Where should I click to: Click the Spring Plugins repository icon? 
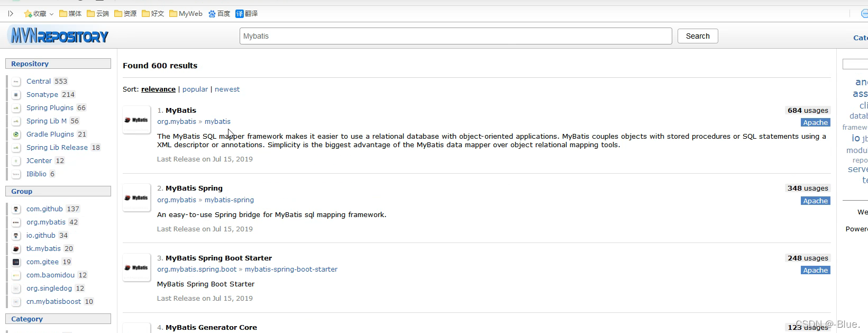(x=16, y=108)
